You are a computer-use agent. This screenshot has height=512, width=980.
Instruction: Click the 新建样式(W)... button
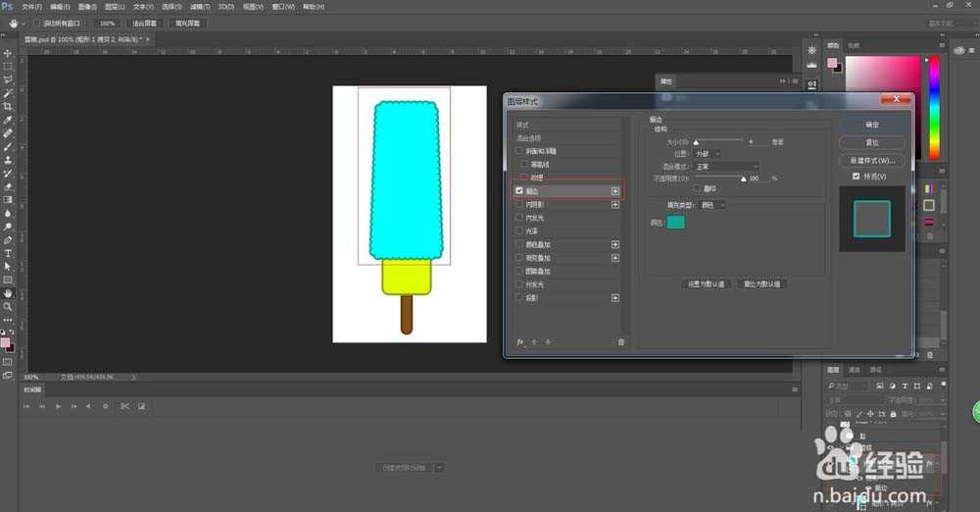coord(872,160)
